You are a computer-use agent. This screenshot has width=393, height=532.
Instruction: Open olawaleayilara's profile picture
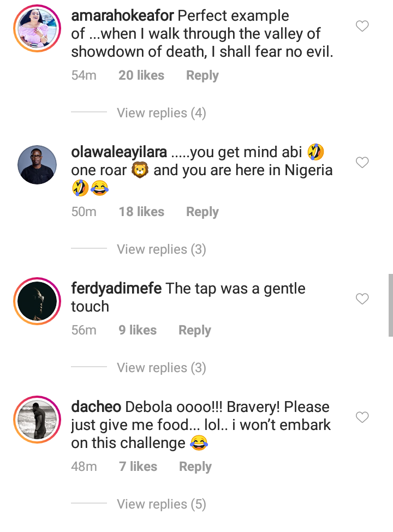(x=37, y=165)
